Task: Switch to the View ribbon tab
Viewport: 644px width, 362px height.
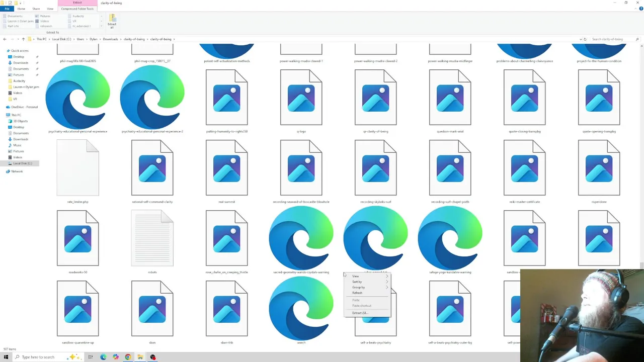Action: [x=50, y=9]
